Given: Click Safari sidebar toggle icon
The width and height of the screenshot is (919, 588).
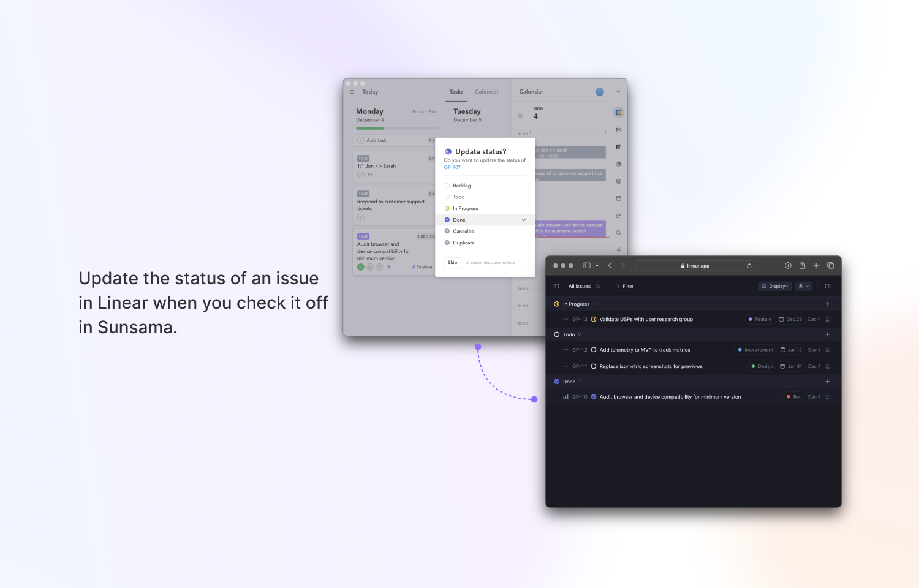Looking at the screenshot, I should 586,265.
